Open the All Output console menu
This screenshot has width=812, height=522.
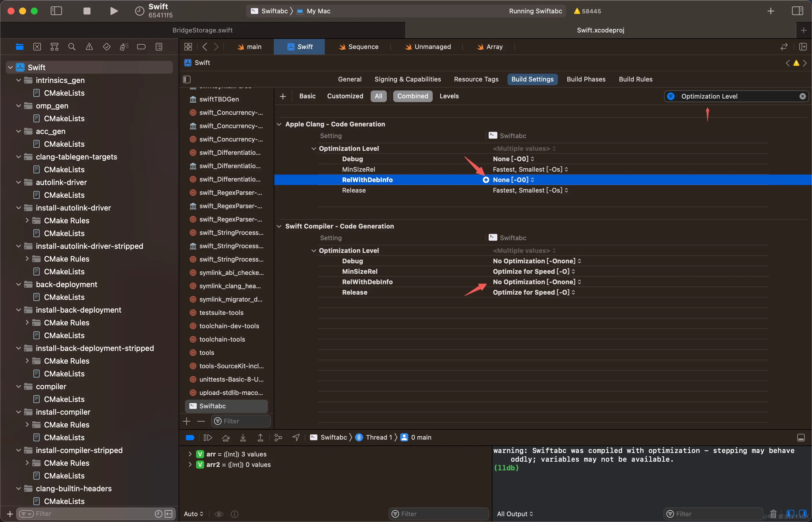point(515,514)
